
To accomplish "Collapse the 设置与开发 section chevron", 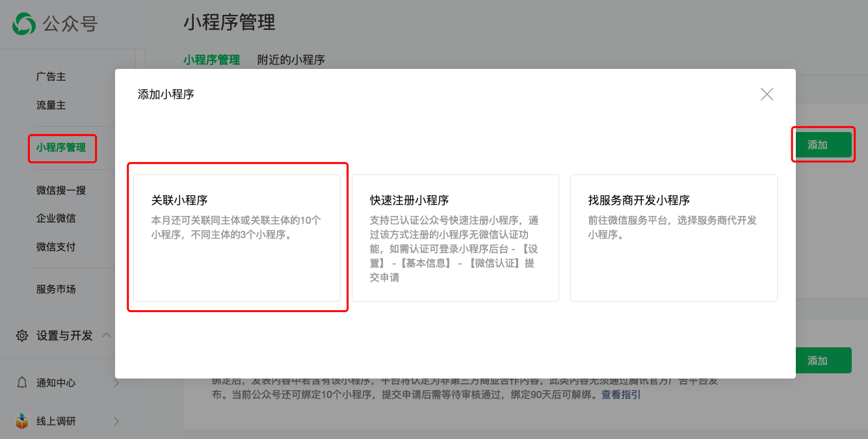I will tap(107, 336).
